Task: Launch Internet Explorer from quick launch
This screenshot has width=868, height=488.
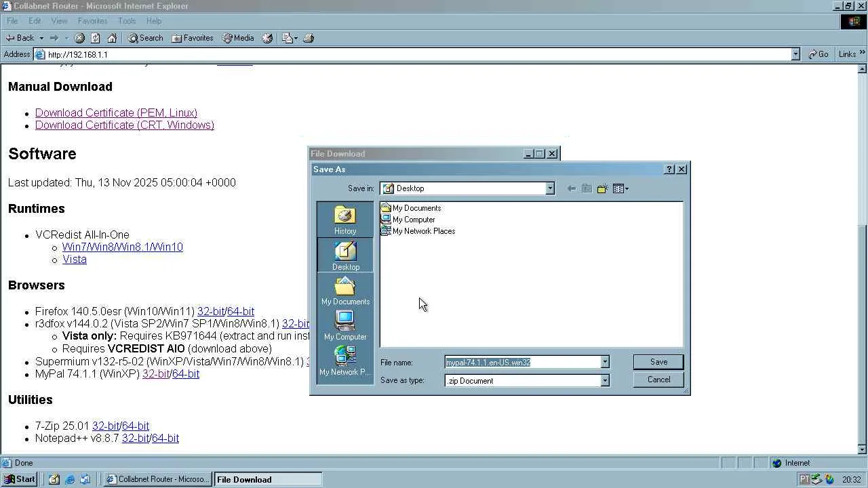Action: coord(70,479)
